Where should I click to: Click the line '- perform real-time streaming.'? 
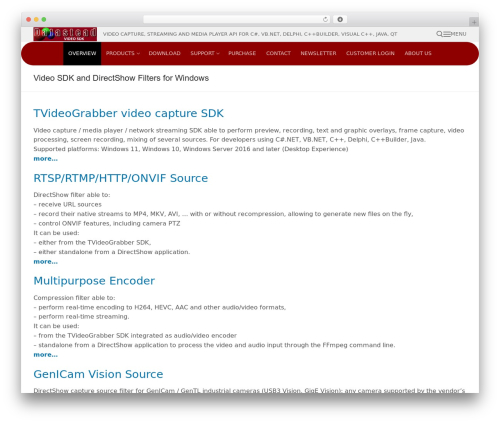[81, 316]
